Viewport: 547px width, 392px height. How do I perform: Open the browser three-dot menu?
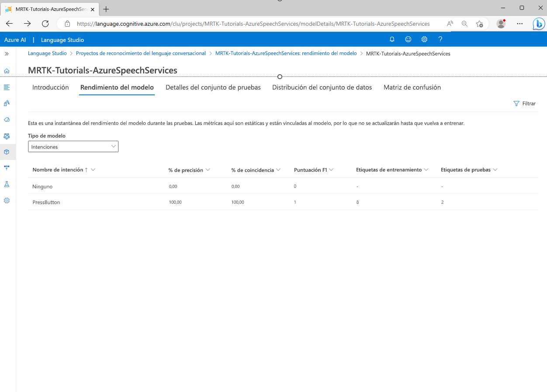click(519, 24)
